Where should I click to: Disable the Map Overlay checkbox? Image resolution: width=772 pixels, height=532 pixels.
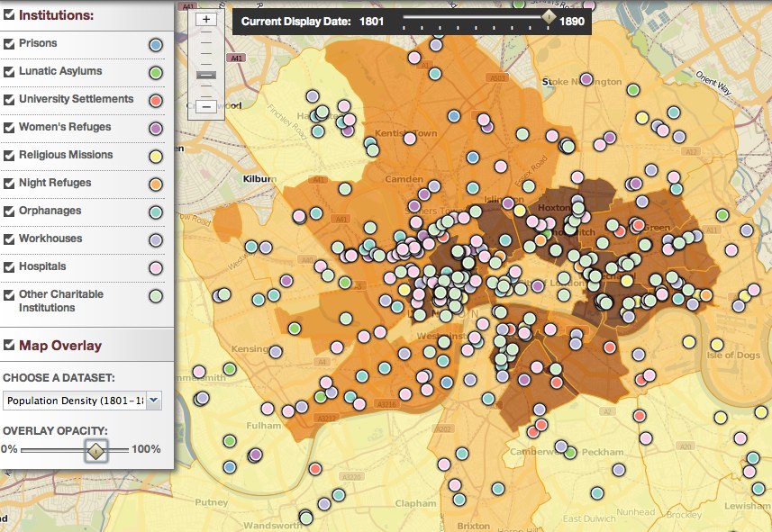pyautogui.click(x=8, y=345)
